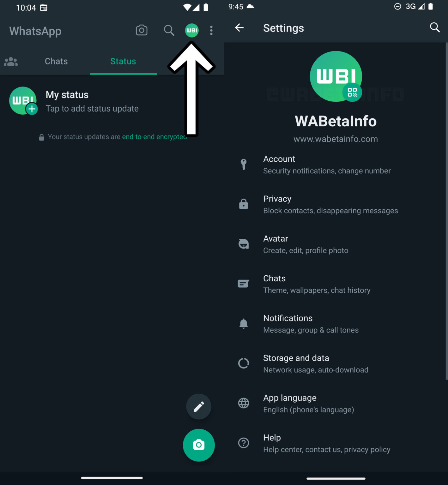Tap the WBI profile picture in the toolbar
Viewport: 448px width, 485px height.
[x=191, y=30]
